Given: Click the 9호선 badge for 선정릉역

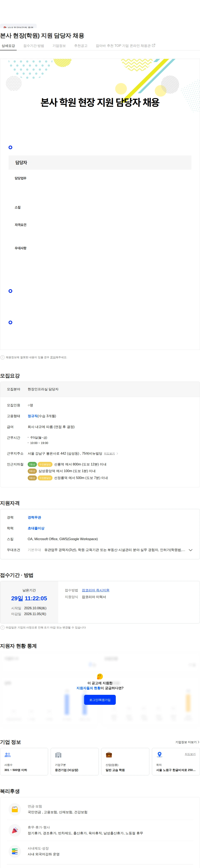Looking at the screenshot, I should click(x=32, y=478).
